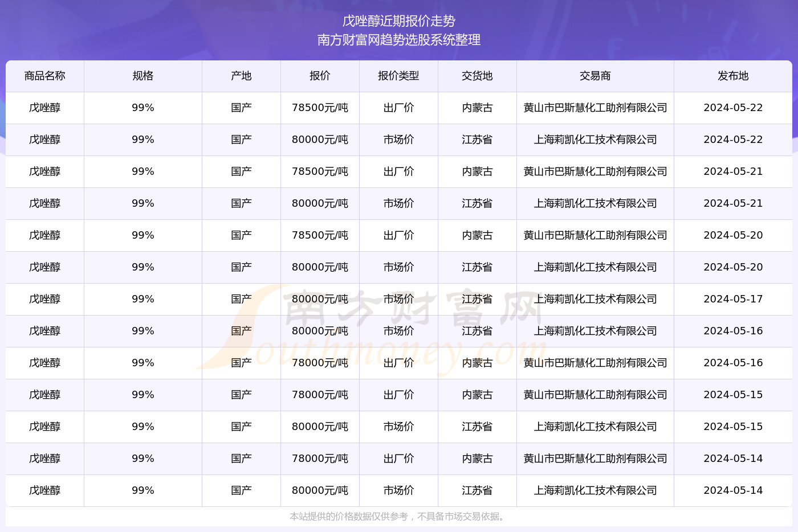Click 戊唑醇 in the 2024-05-17 row
This screenshot has height=532, width=798.
[45, 299]
